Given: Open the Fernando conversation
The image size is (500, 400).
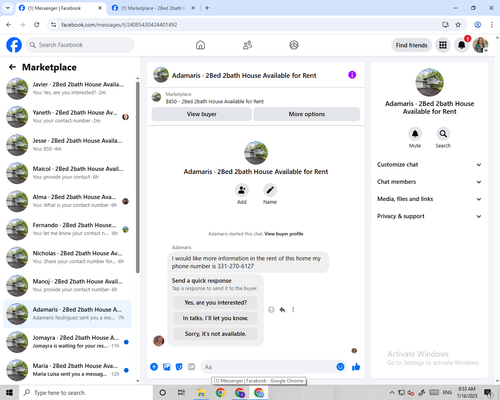Looking at the screenshot, I should (x=67, y=229).
